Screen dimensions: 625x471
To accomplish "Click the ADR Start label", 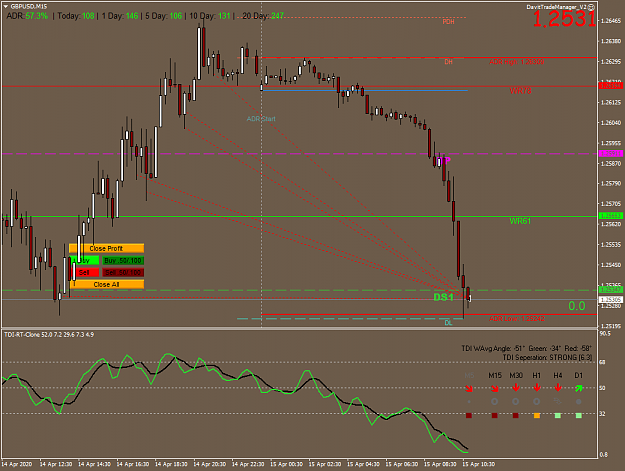I will click(261, 119).
